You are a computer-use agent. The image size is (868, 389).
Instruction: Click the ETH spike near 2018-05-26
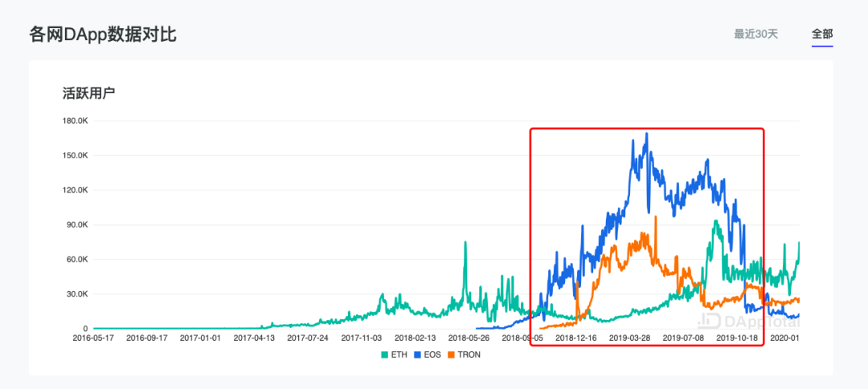tap(465, 243)
